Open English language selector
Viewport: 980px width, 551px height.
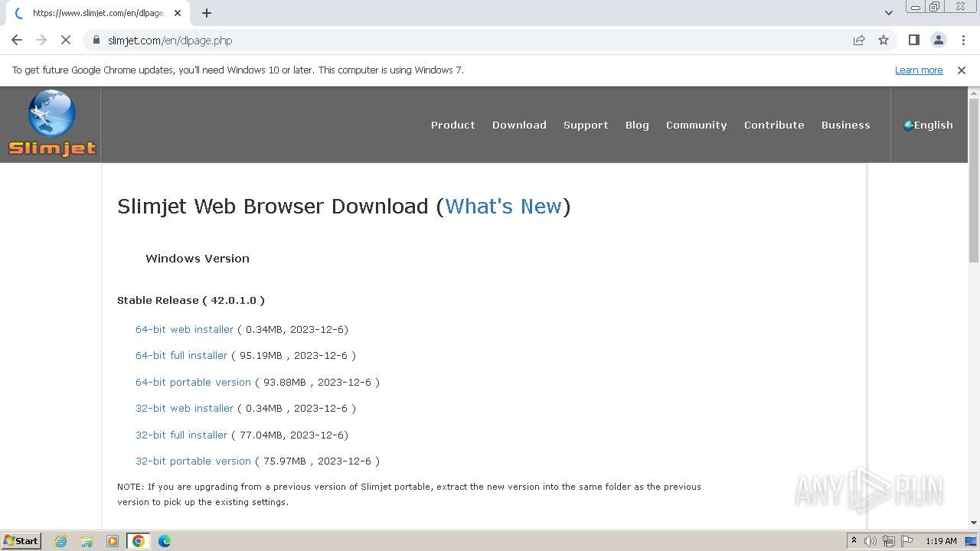point(928,125)
